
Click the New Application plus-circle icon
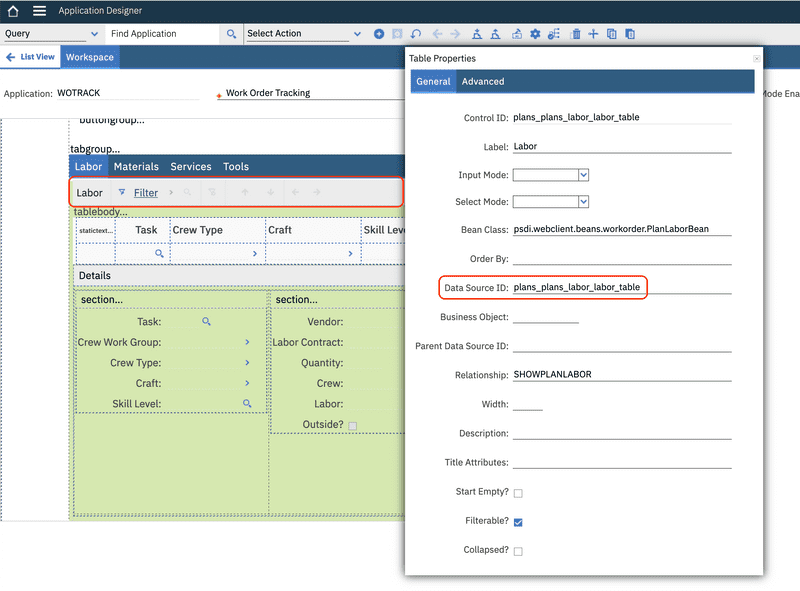[379, 34]
